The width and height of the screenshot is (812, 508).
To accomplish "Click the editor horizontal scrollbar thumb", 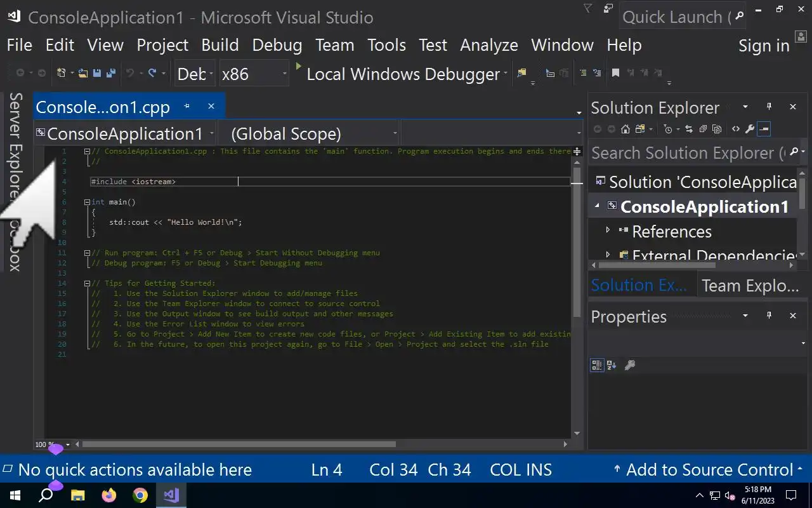I will click(239, 444).
